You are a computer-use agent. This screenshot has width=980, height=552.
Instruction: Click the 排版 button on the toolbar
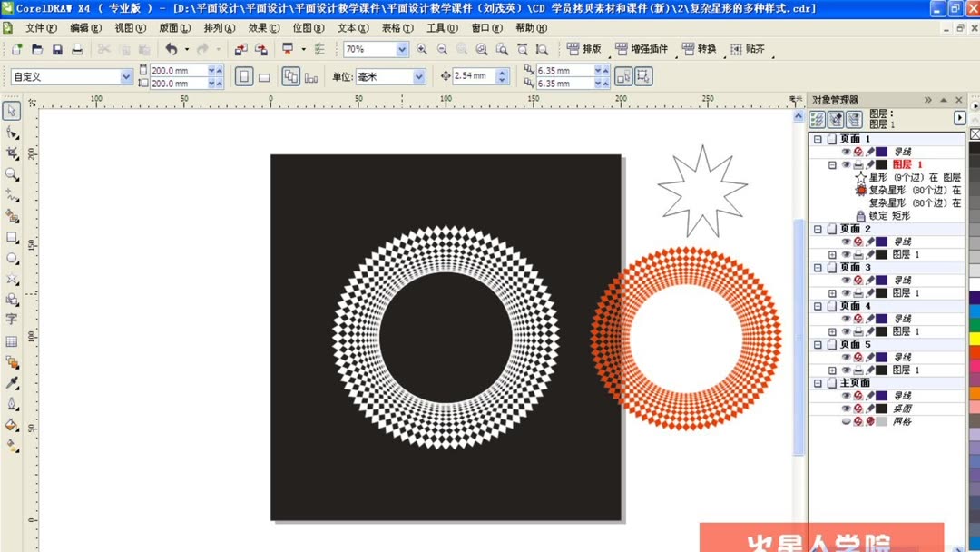(584, 49)
